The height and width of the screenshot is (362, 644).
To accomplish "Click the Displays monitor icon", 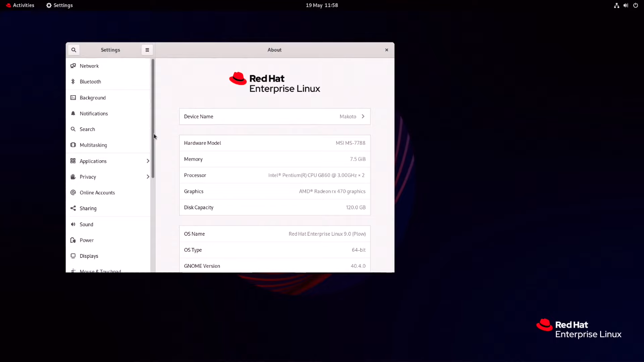I will (73, 256).
